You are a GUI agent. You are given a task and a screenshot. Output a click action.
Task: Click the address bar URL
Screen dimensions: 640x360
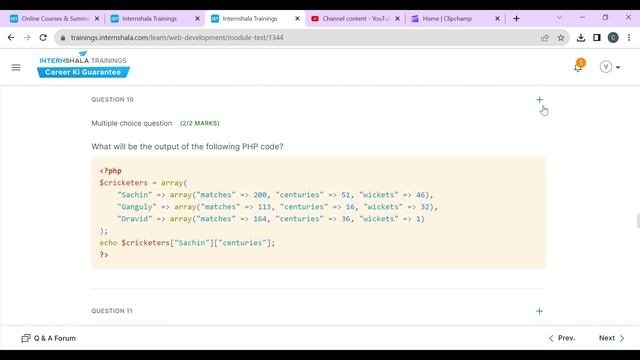pyautogui.click(x=177, y=38)
